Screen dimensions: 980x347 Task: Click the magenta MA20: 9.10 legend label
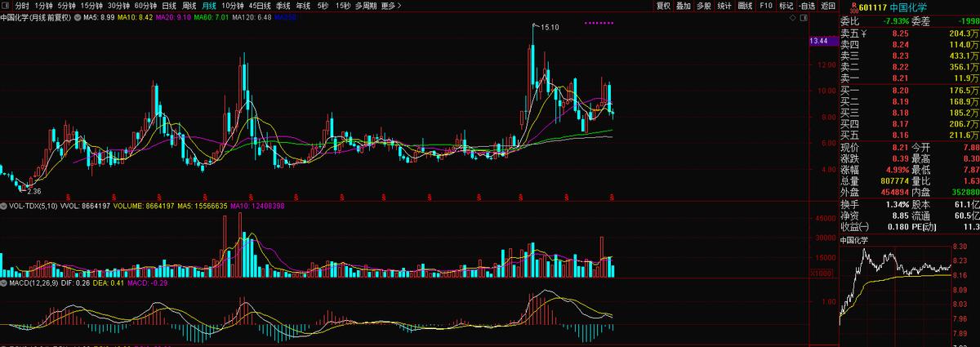click(x=175, y=16)
